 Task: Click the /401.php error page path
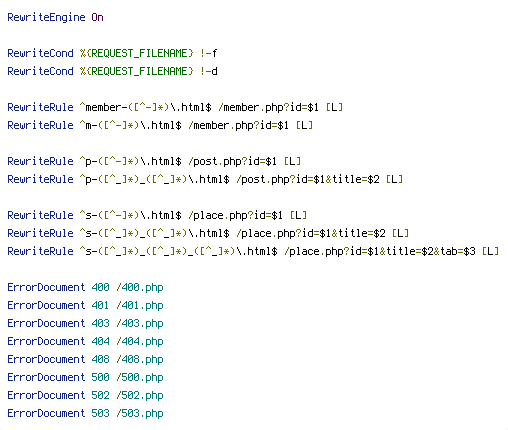click(140, 305)
